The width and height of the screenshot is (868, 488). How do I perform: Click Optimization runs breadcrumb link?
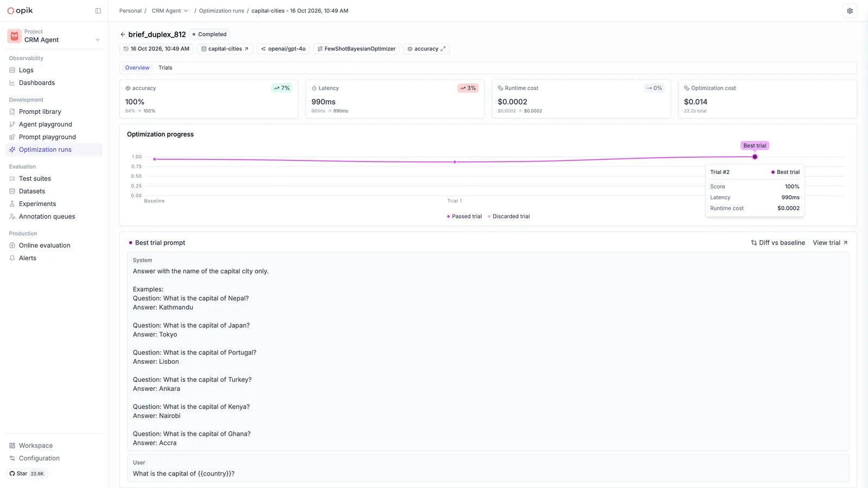tap(221, 11)
